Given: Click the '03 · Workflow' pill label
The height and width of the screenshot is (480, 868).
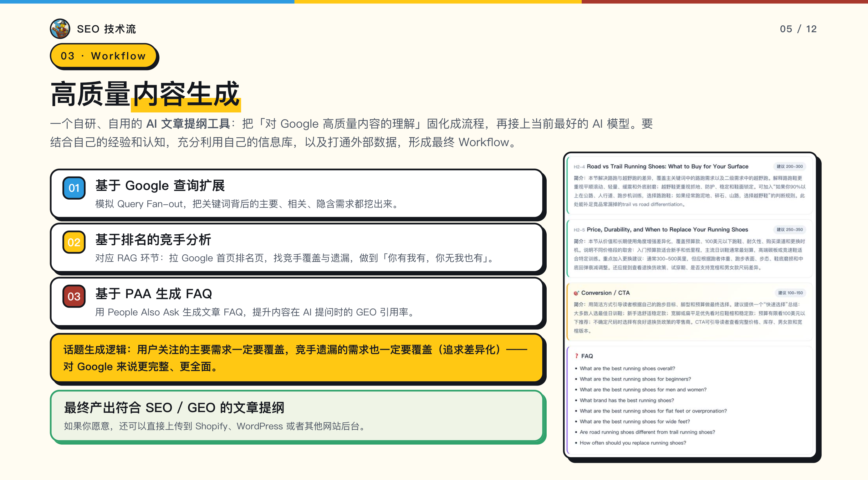Looking at the screenshot, I should pyautogui.click(x=103, y=56).
